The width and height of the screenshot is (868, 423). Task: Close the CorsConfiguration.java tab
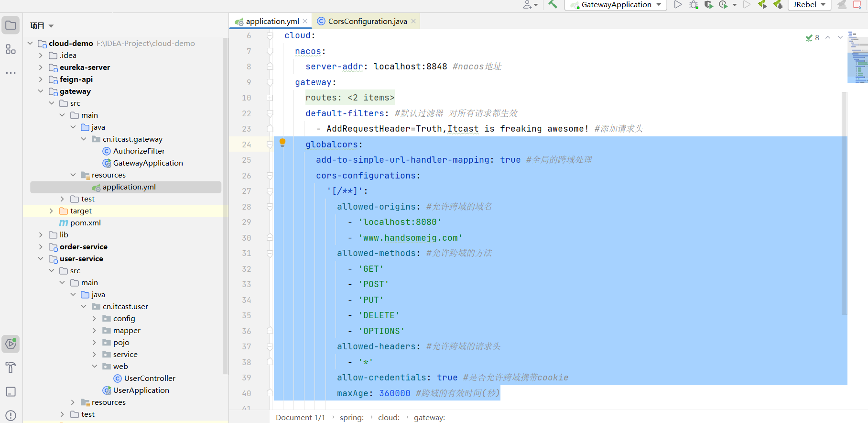click(413, 21)
